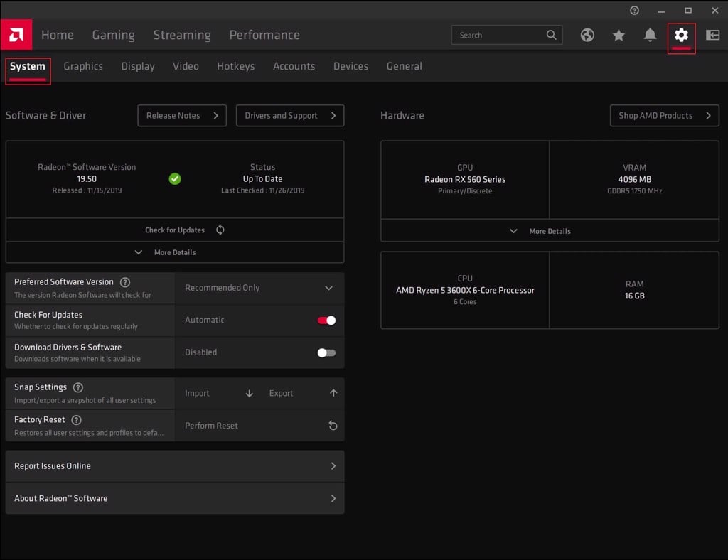728x560 pixels.
Task: Click the software version number 19.50
Action: pyautogui.click(x=87, y=179)
